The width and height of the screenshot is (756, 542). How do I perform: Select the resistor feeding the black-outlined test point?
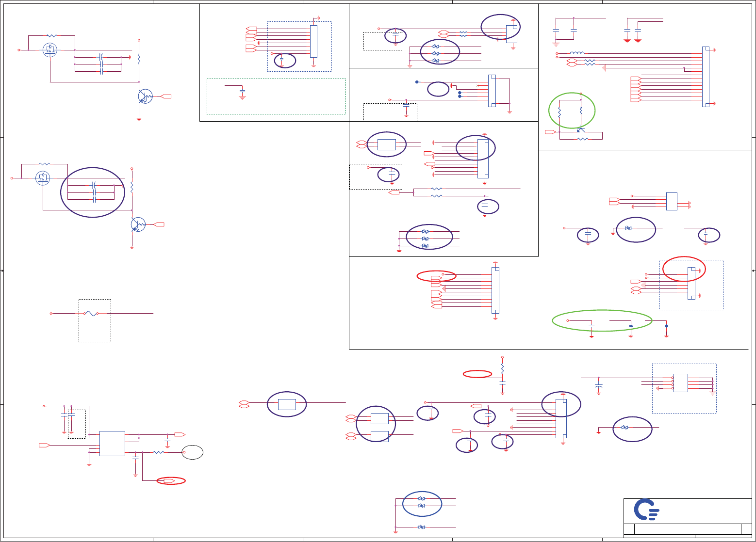[159, 452]
